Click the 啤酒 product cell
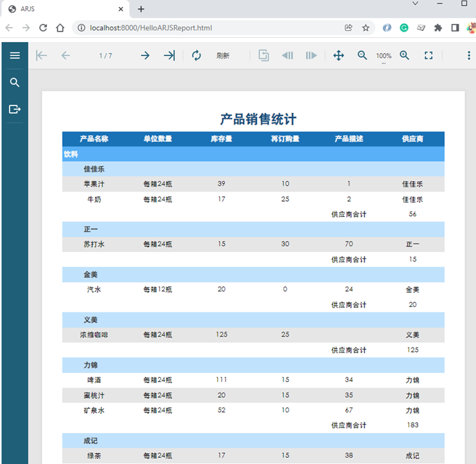 (94, 380)
